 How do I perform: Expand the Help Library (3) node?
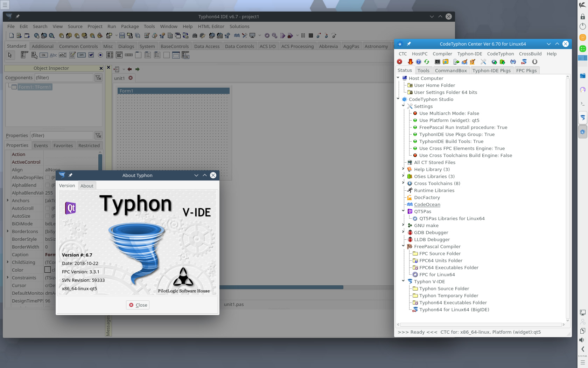tap(403, 169)
